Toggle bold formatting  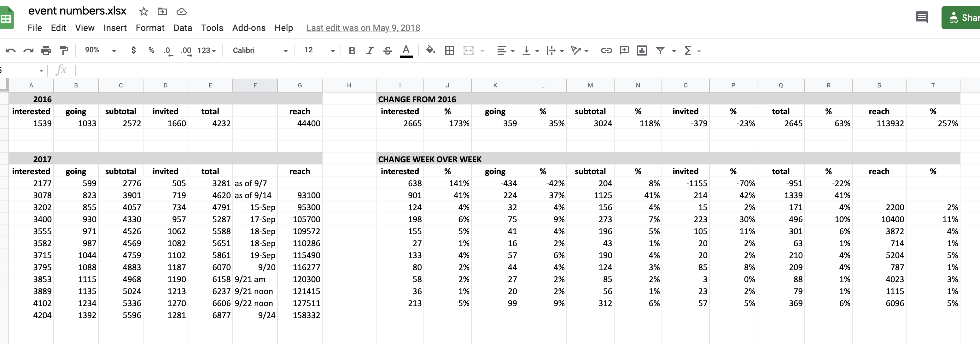pos(352,50)
